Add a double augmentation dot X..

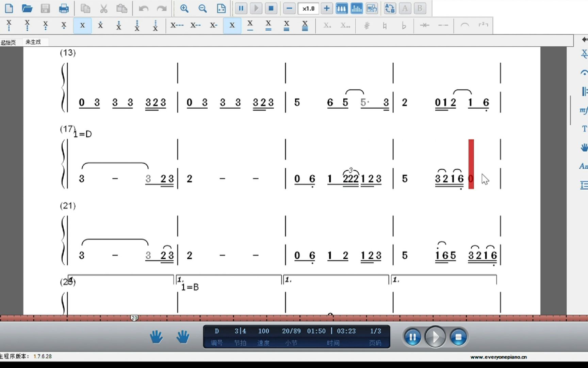[x=345, y=26]
